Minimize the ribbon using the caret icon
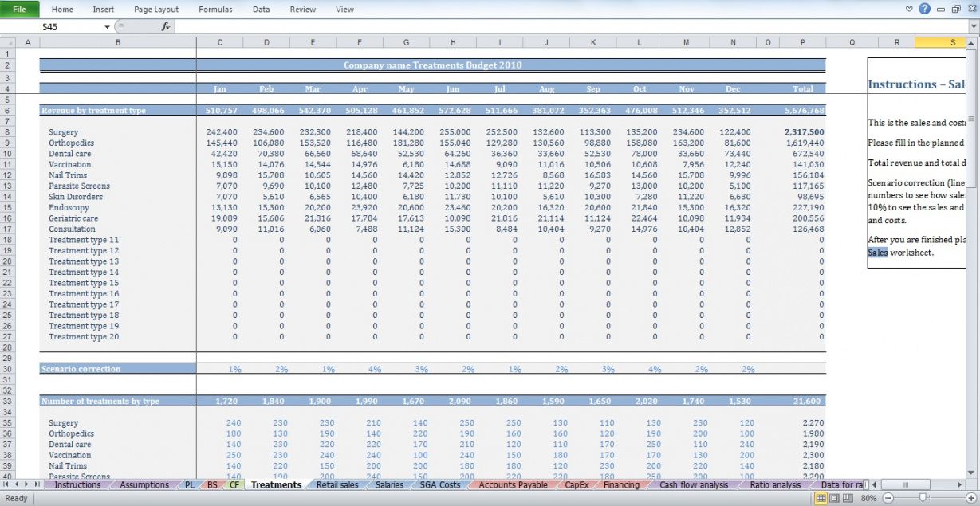The height and width of the screenshot is (506, 980). pos(909,9)
